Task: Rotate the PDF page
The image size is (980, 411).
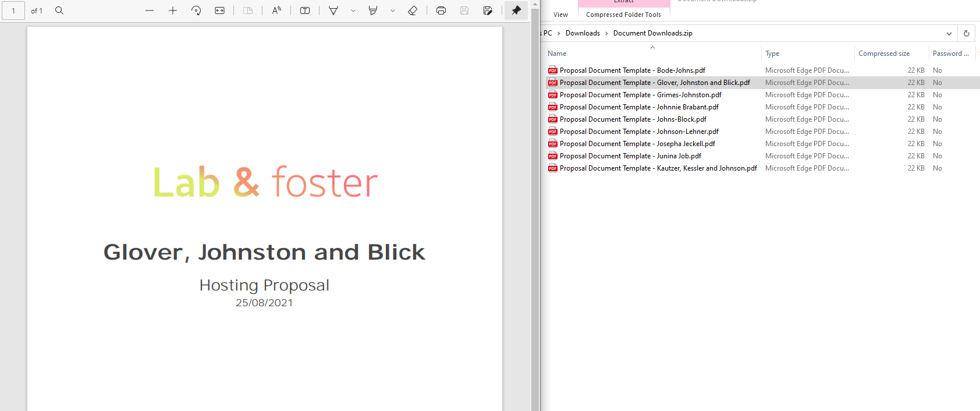Action: click(x=196, y=10)
